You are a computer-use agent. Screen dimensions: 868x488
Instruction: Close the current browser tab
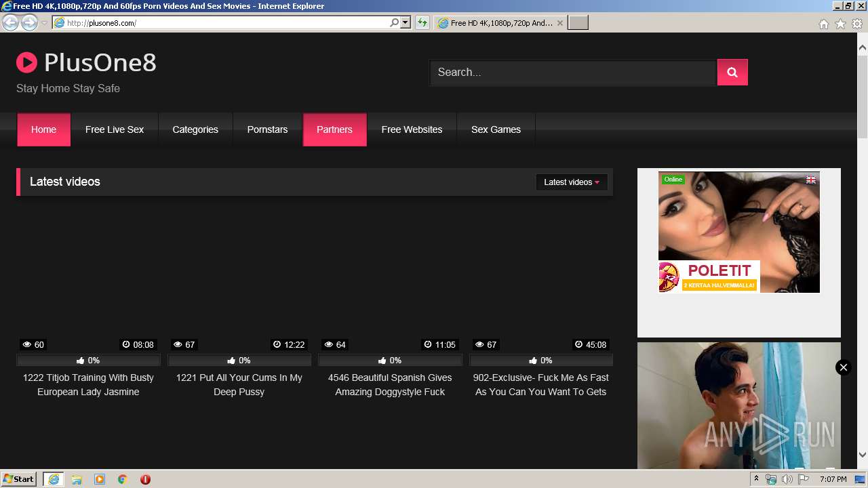(559, 23)
